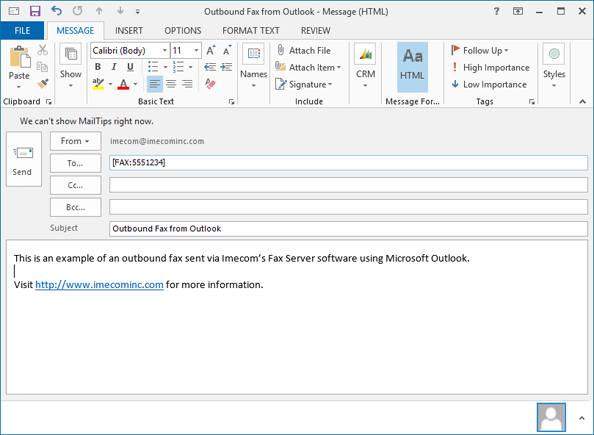The height and width of the screenshot is (435, 594).
Task: Apply numbered list
Action: pos(178,67)
